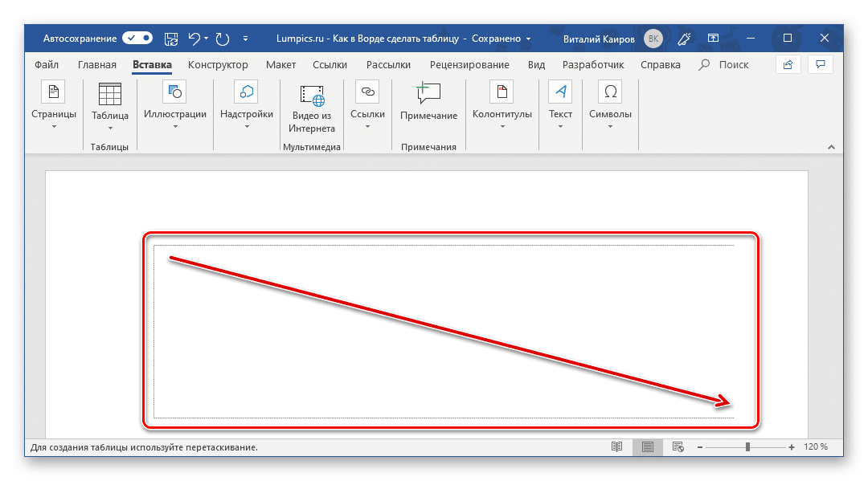This screenshot has height=481, width=868.
Task: Click the Share icon button
Action: 788,65
